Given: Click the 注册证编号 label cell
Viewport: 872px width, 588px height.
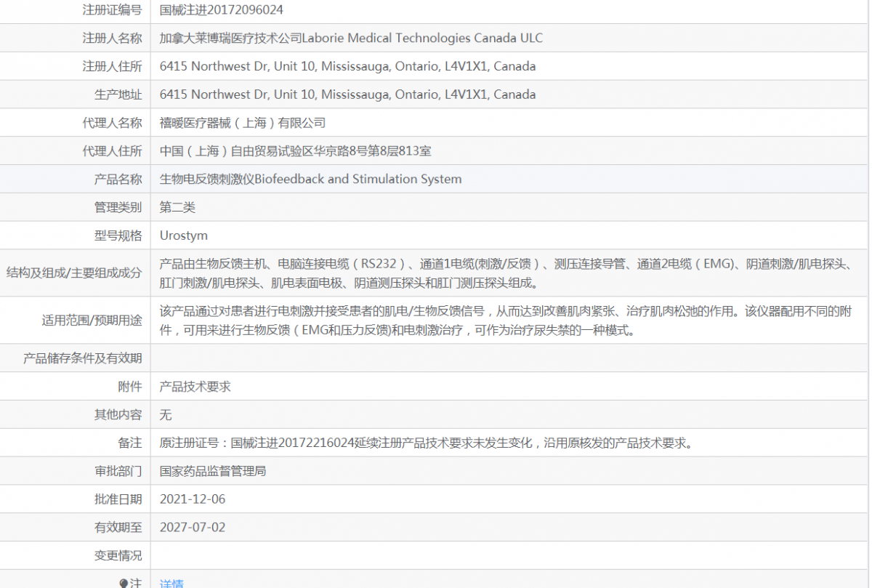Looking at the screenshot, I should (x=112, y=10).
